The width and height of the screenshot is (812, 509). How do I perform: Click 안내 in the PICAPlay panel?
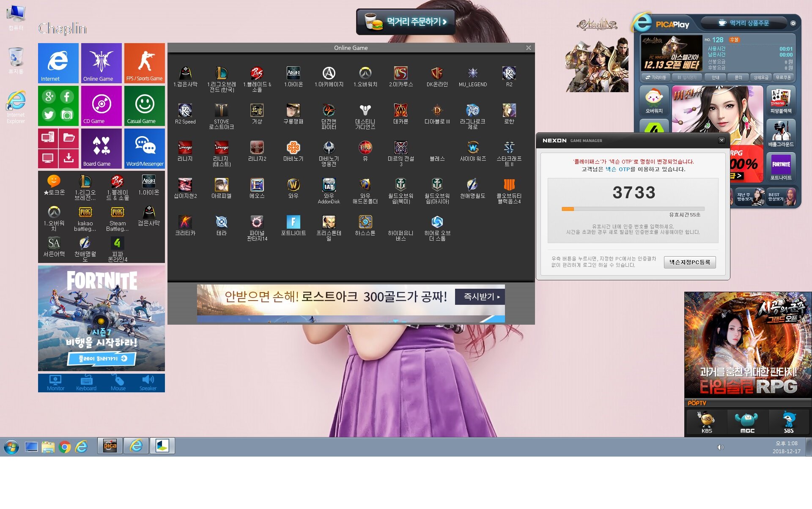(716, 77)
